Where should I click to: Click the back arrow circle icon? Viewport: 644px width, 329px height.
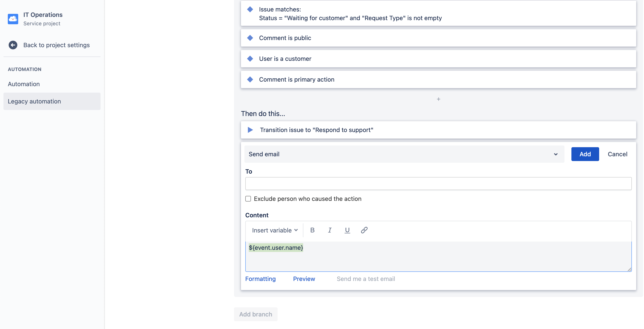[13, 45]
